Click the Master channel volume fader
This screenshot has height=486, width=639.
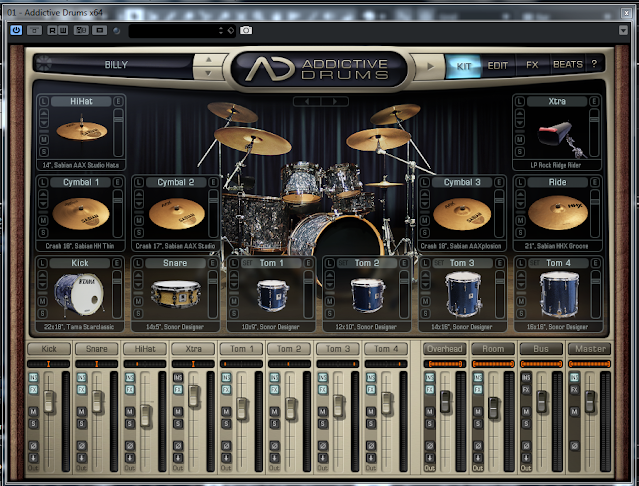click(590, 401)
